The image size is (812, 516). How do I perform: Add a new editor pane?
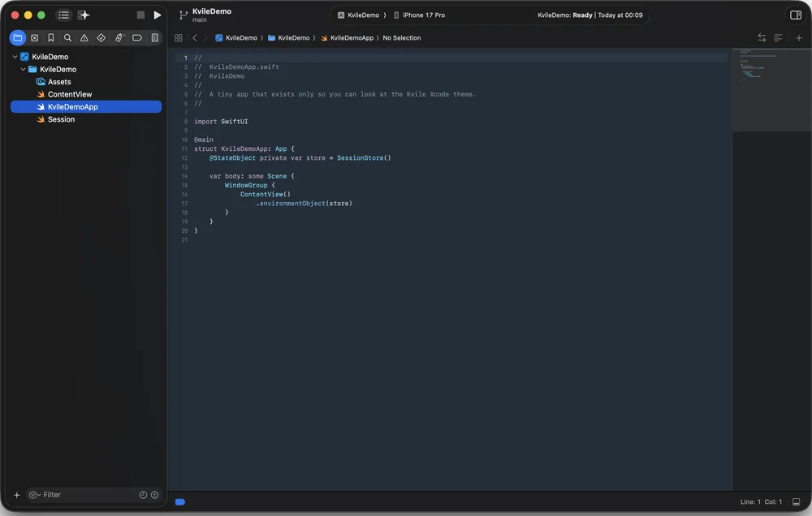click(798, 38)
